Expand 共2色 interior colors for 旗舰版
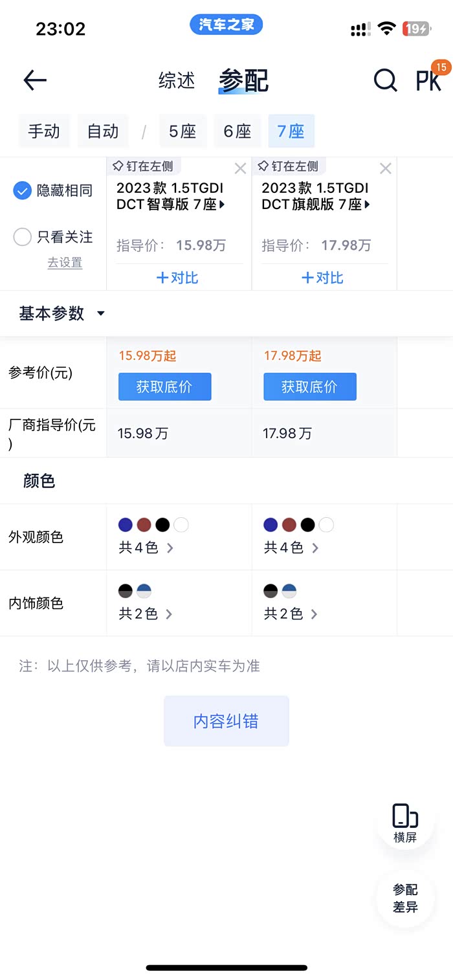The height and width of the screenshot is (980, 453). [x=291, y=614]
